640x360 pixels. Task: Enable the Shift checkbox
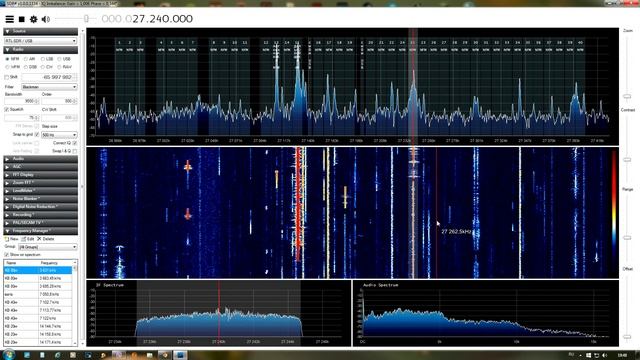point(7,77)
